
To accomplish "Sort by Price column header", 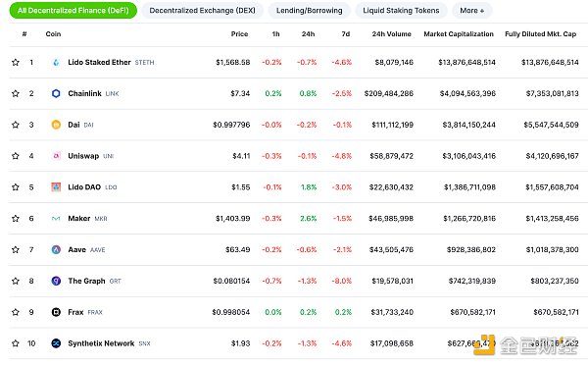I will click(239, 34).
